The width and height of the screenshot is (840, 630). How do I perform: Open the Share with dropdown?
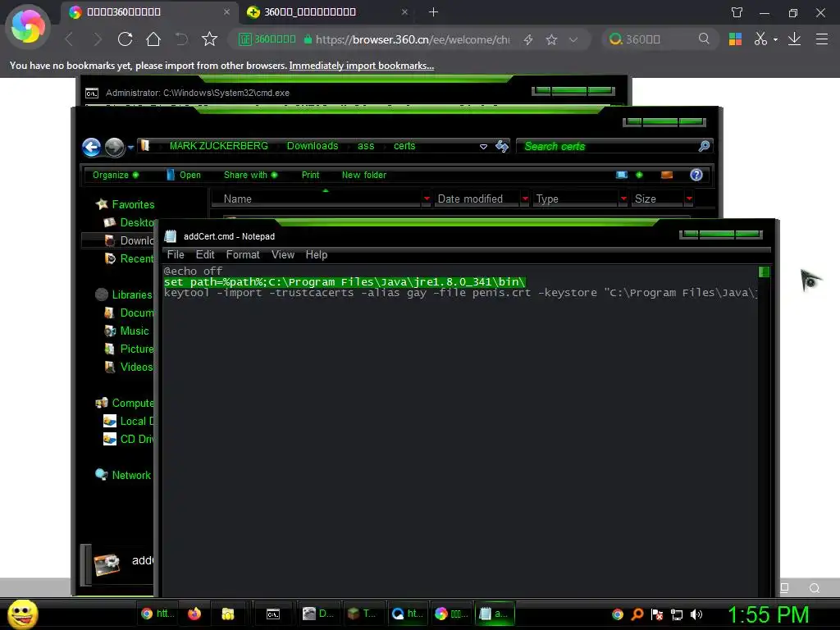coord(250,175)
